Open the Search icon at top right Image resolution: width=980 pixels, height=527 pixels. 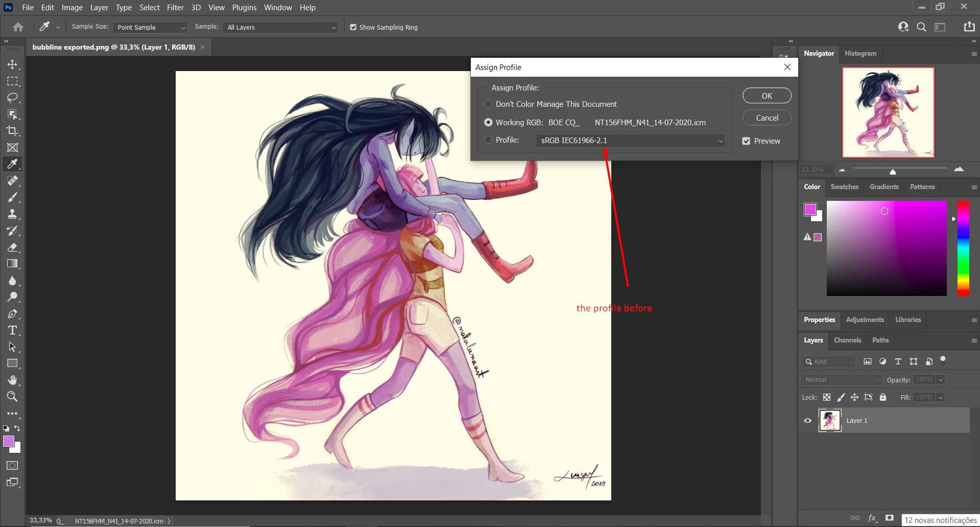coord(921,27)
